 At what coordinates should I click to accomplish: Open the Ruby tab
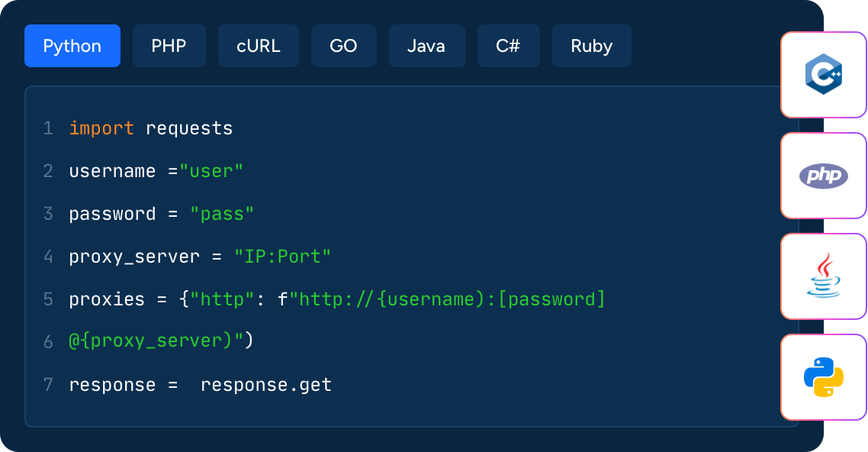591,46
